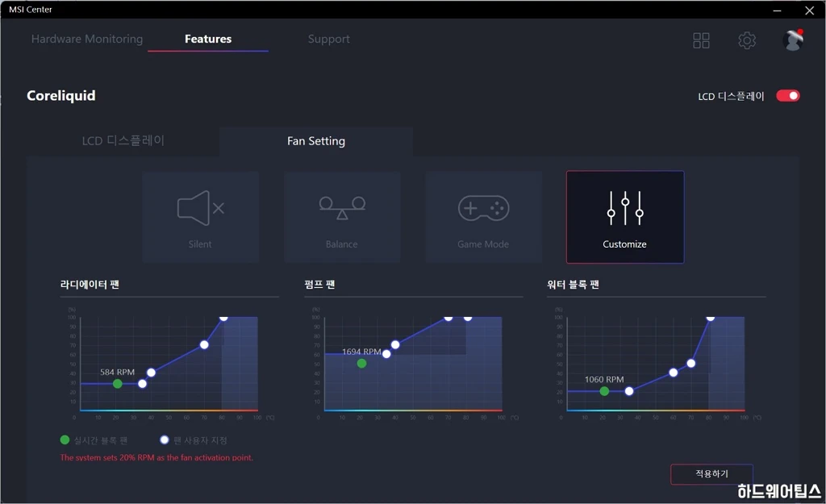Open the four-square grid view icon
The width and height of the screenshot is (826, 504).
pos(701,40)
